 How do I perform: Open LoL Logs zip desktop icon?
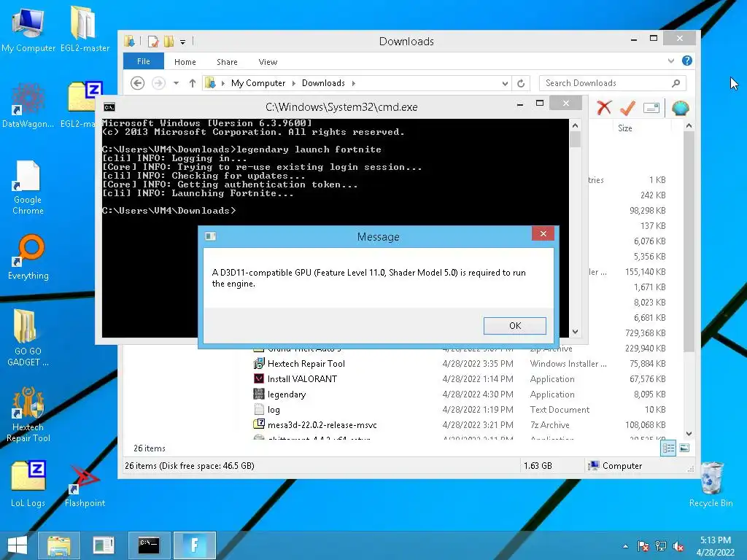pyautogui.click(x=28, y=484)
